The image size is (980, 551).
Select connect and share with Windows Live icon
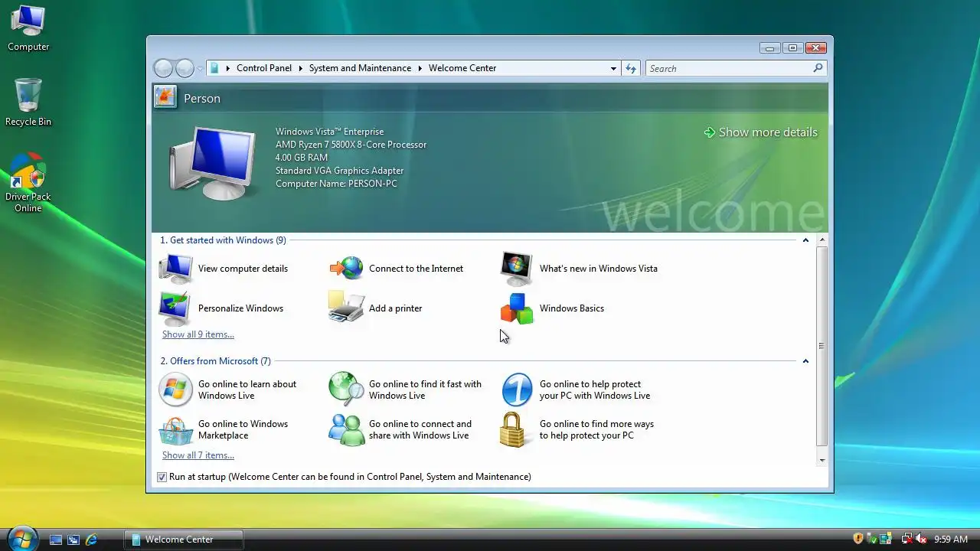pos(346,429)
